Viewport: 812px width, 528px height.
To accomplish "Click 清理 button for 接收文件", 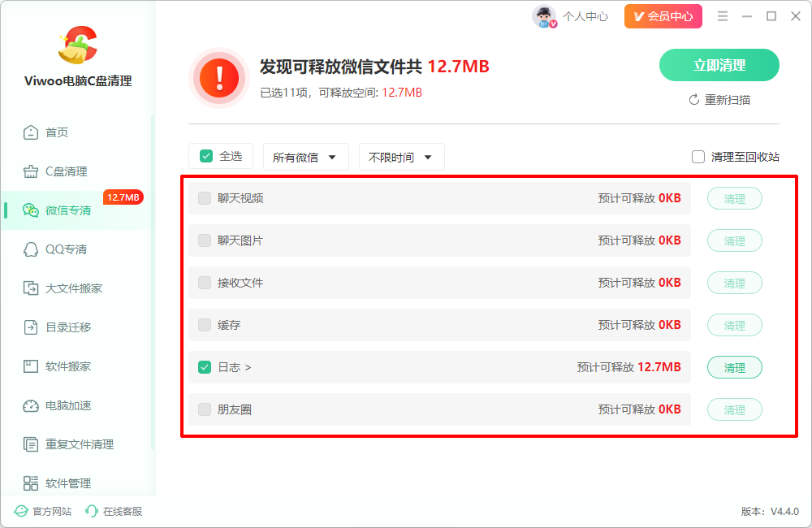I will (735, 283).
